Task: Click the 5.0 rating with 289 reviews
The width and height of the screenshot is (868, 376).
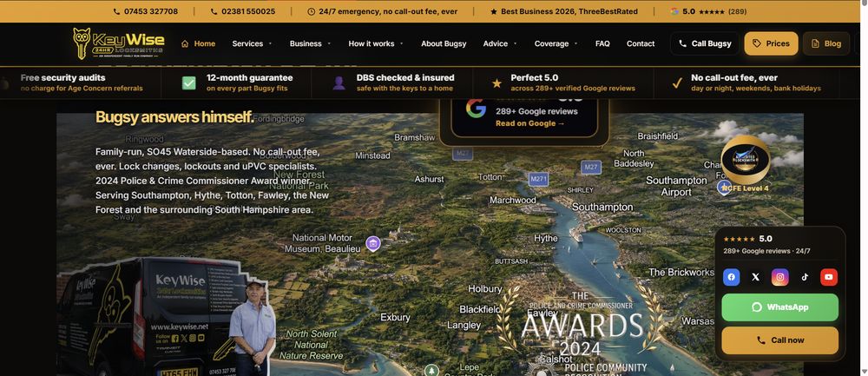Action: pyautogui.click(x=708, y=11)
